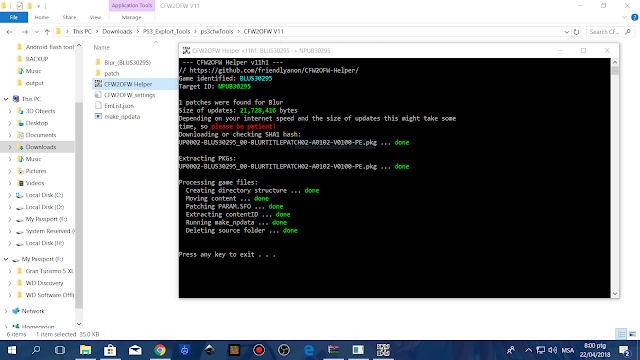This screenshot has width=640, height=360.
Task: Select the Manage tab under Application Tools
Action: tap(131, 18)
